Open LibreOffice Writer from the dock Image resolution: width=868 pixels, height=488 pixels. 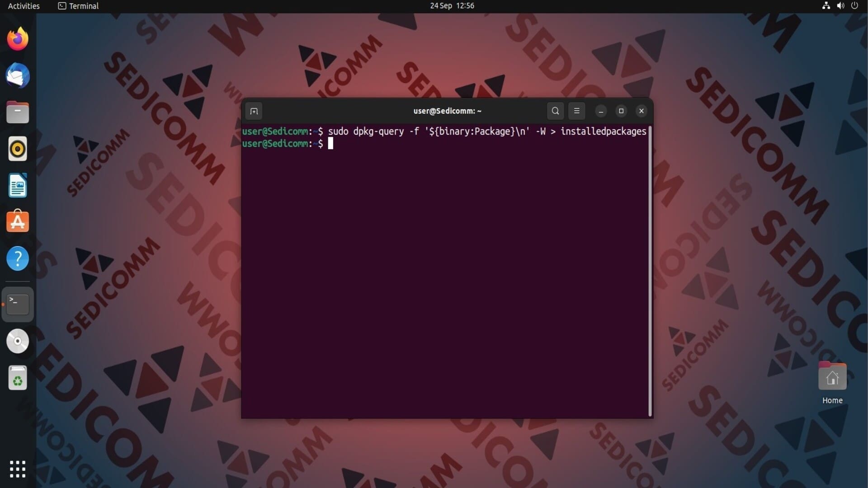click(18, 185)
